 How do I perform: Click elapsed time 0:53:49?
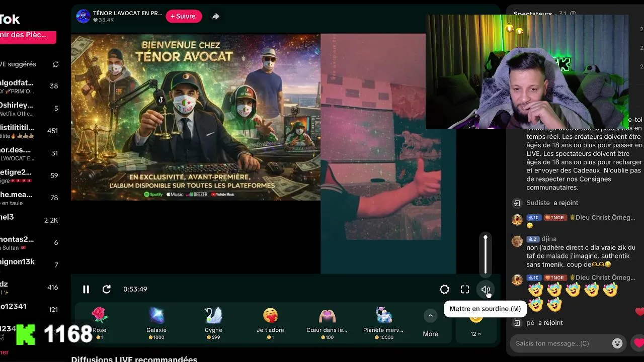coord(135,289)
